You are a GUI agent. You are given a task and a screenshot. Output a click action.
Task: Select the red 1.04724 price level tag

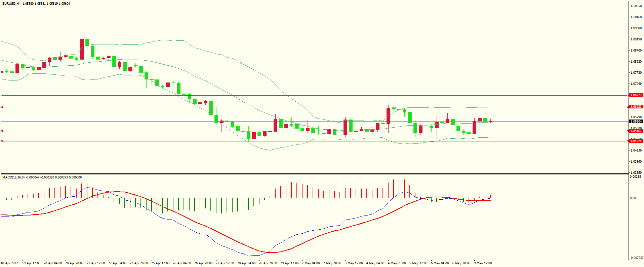coord(636,141)
